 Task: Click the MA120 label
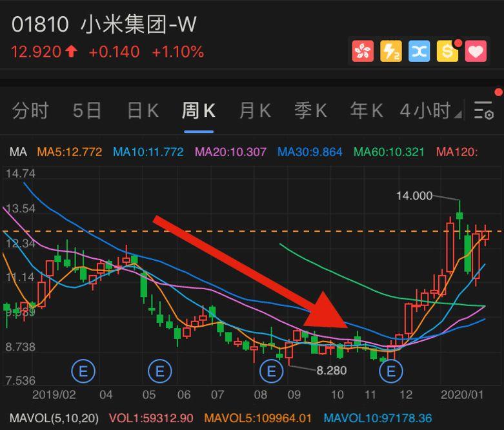coord(457,152)
